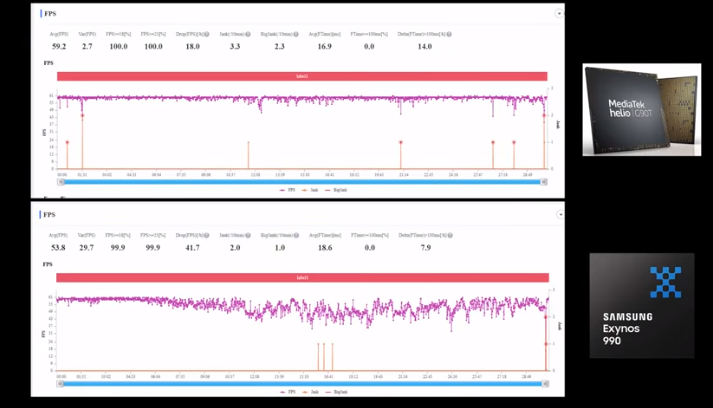Click the Samsung Exynos 990 chip image
This screenshot has width=713, height=408.
641,304
